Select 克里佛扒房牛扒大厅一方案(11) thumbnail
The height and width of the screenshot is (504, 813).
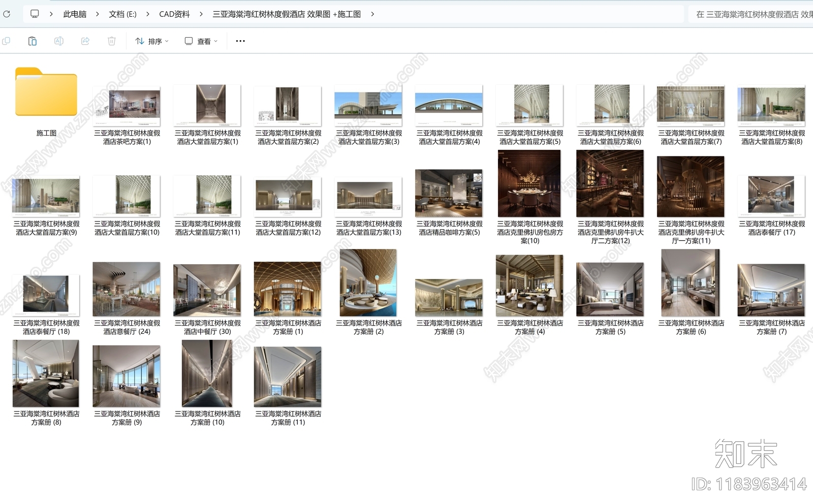click(691, 186)
